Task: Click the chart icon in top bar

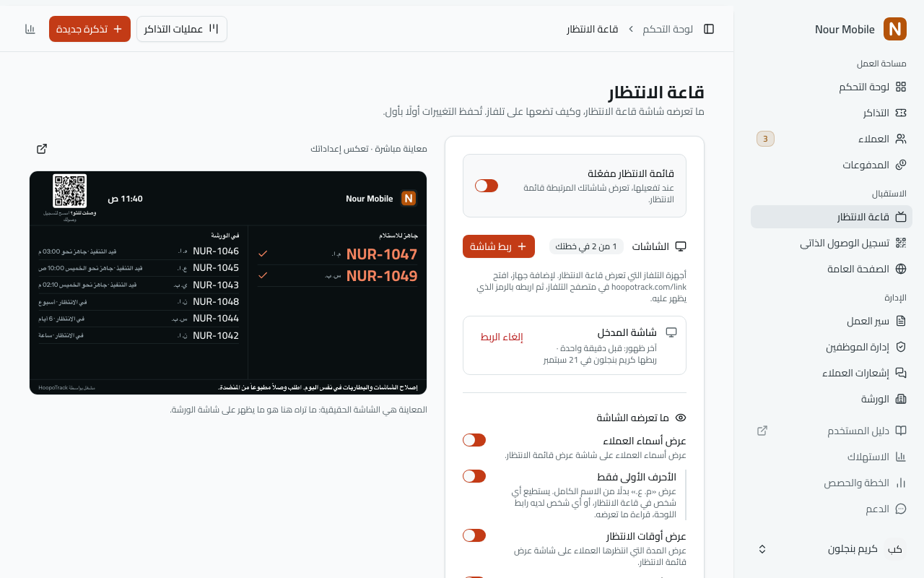Action: pyautogui.click(x=30, y=29)
